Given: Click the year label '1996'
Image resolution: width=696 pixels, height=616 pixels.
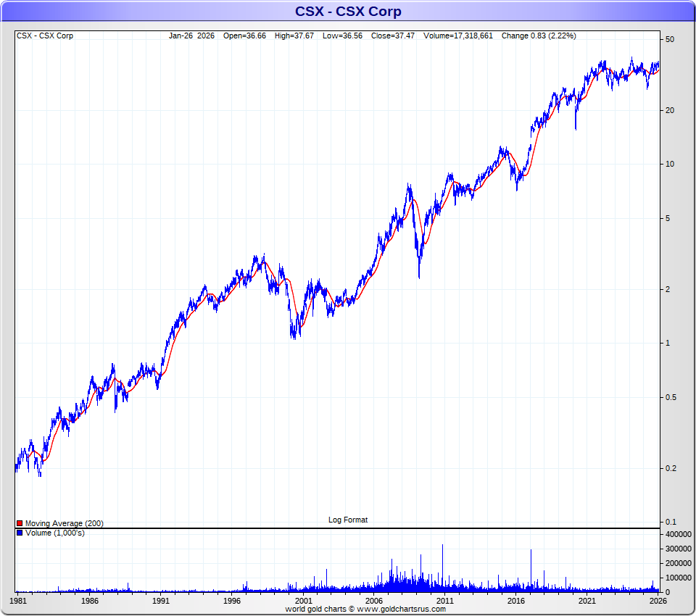Looking at the screenshot, I should click(232, 601).
